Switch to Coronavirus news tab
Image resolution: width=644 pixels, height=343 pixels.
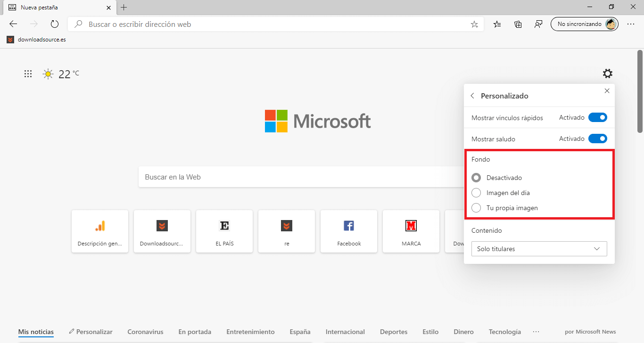point(145,332)
